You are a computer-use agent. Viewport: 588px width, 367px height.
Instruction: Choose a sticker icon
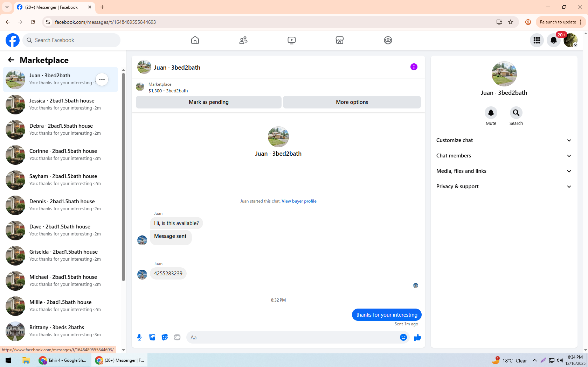coord(165,337)
